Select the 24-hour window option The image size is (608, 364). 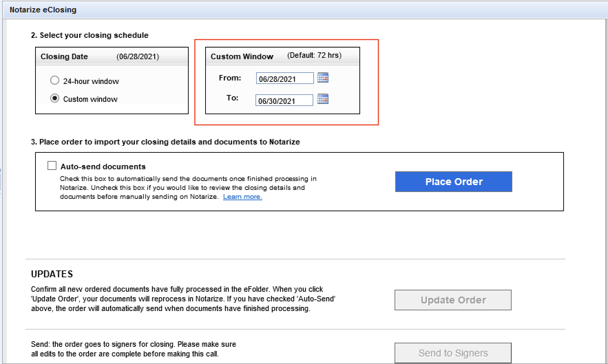tap(55, 81)
